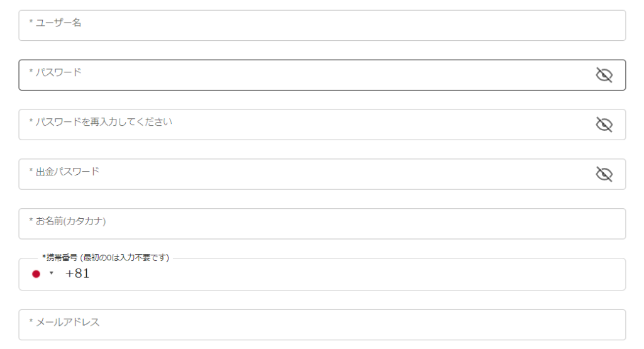The image size is (644, 349).
Task: Click the メールアドレス placeholder label
Action: click(64, 323)
